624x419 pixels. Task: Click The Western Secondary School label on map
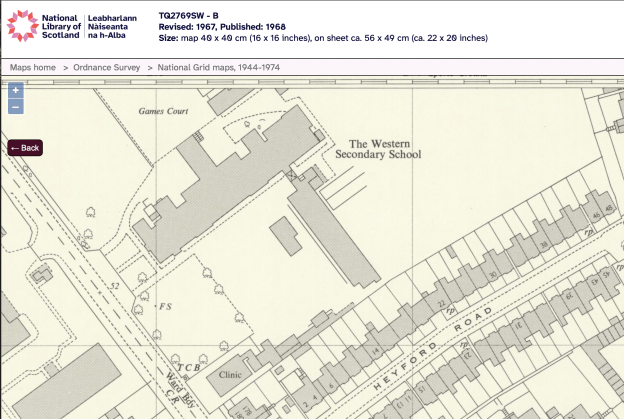click(378, 149)
